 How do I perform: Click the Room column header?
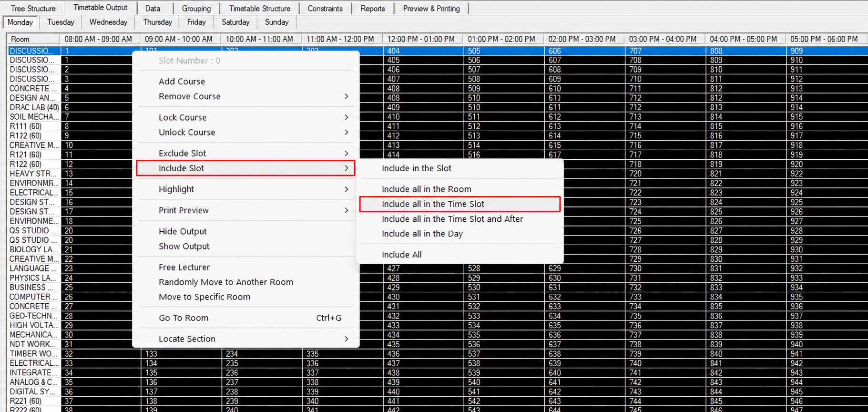[x=33, y=39]
